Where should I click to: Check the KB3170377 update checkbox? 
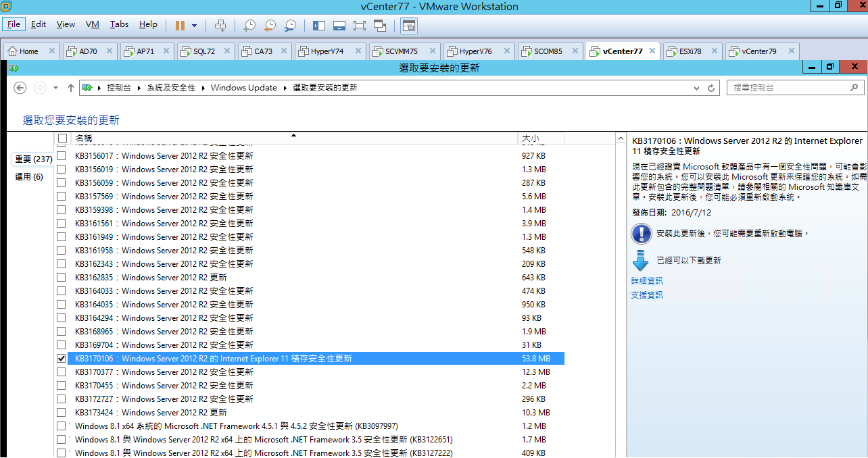(62, 372)
